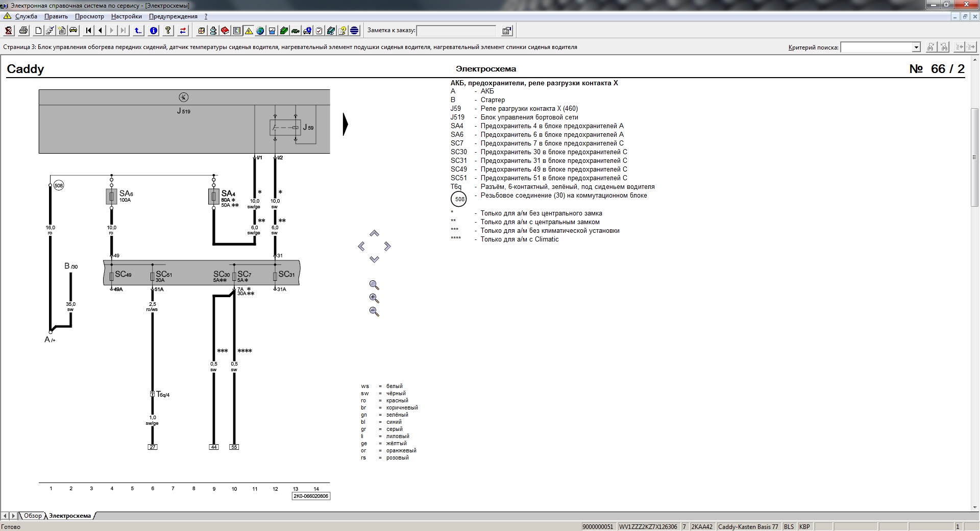
Task: Click find next binoculars icon
Action: (x=931, y=47)
